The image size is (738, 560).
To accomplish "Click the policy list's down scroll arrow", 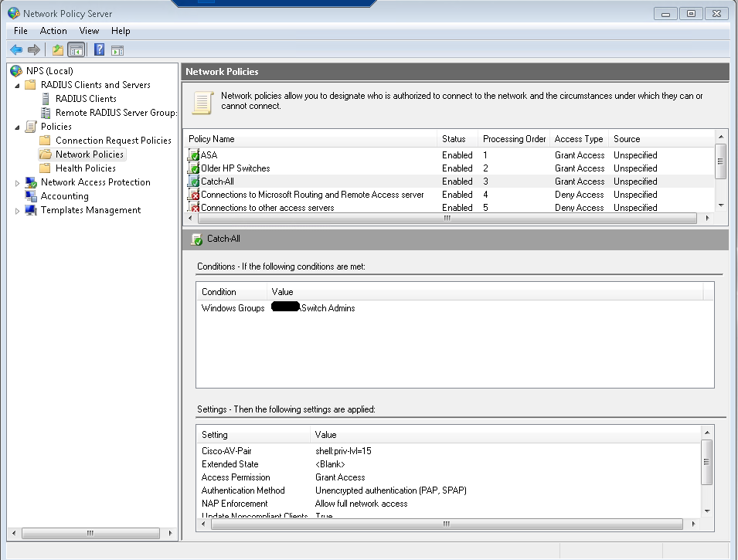I will click(720, 205).
